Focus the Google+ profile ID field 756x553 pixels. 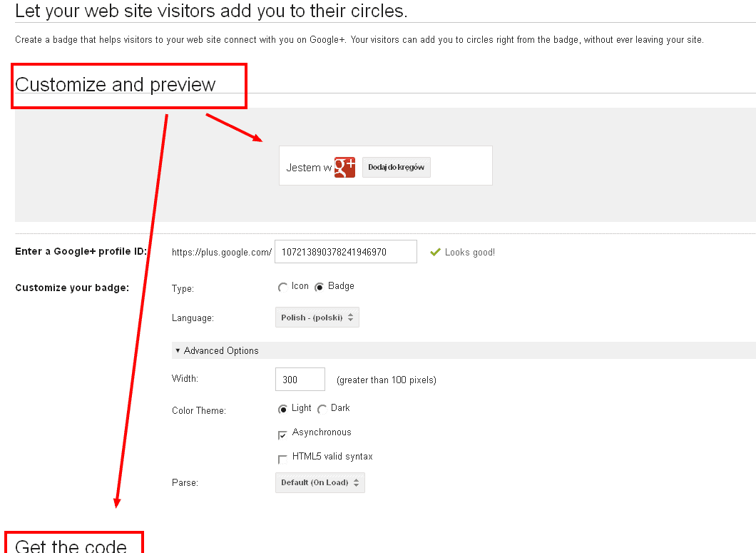pos(346,251)
